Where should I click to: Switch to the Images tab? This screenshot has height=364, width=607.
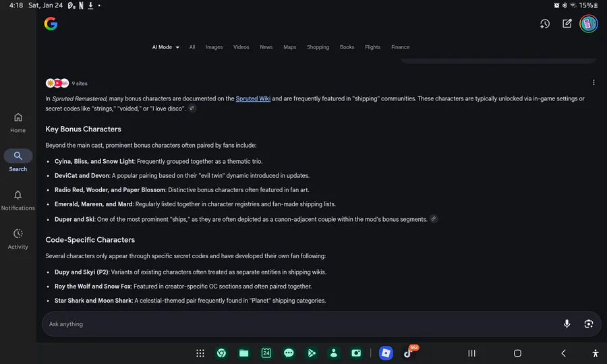pos(214,47)
